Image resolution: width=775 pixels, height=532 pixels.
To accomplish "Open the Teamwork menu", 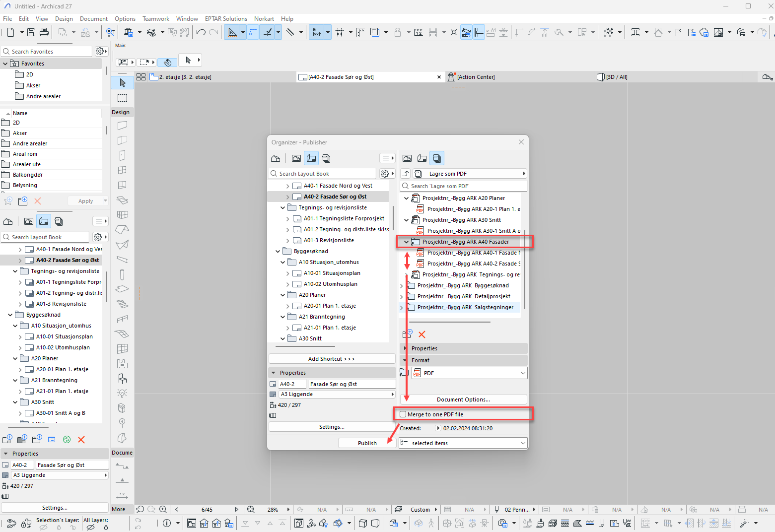I will pos(155,19).
